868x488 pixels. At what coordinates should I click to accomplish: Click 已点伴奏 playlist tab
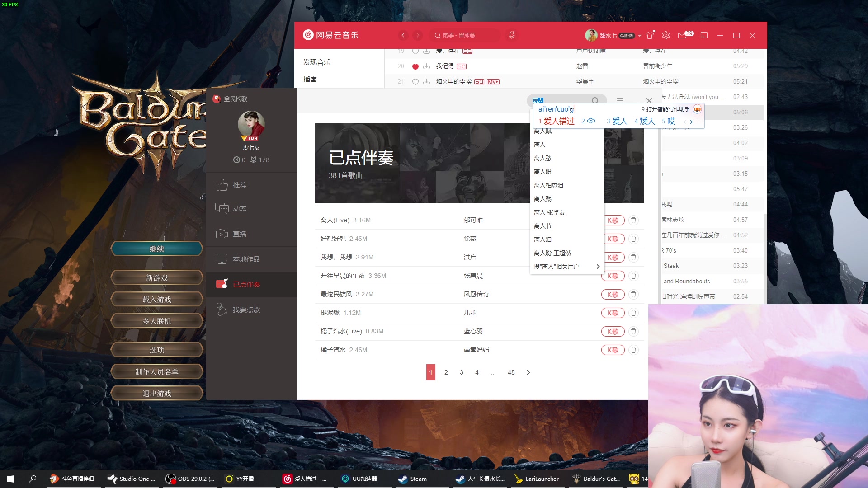tap(246, 284)
